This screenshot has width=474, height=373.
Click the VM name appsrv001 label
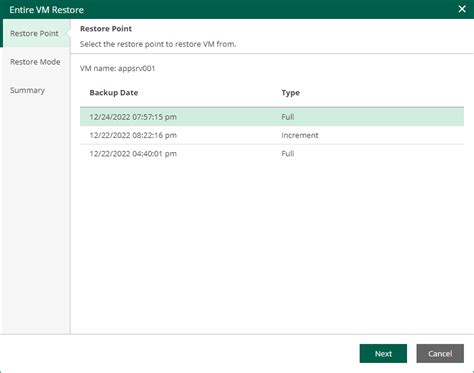click(x=117, y=68)
